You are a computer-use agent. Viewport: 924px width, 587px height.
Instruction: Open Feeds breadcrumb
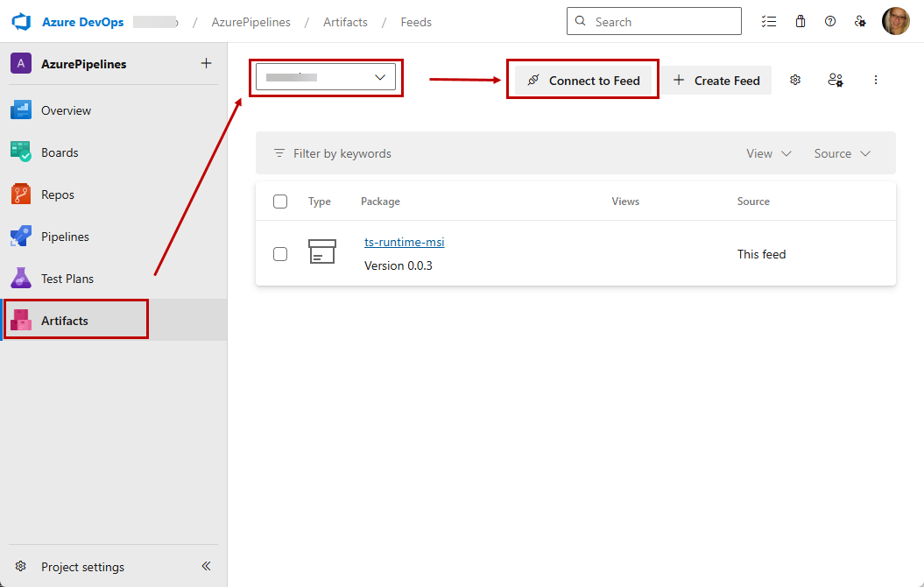coord(416,22)
